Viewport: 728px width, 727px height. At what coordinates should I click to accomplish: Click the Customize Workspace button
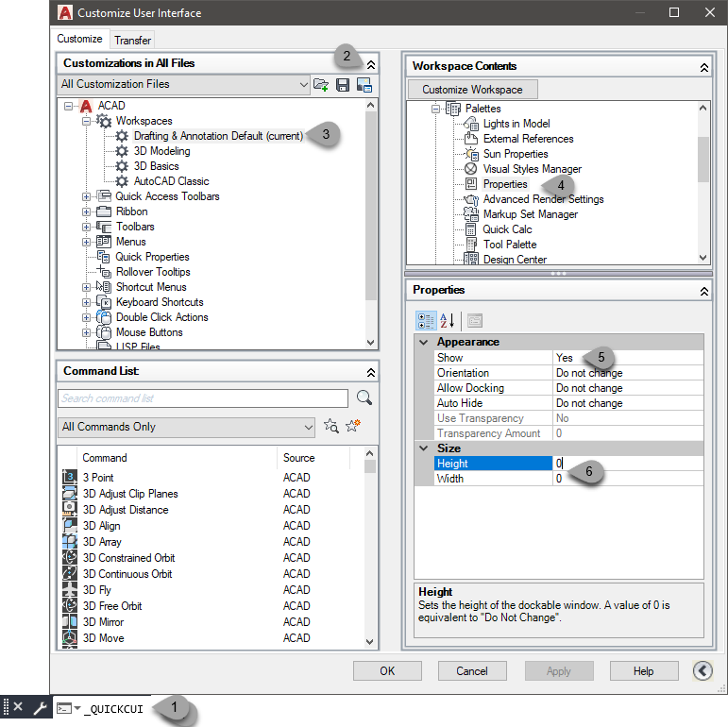(472, 90)
